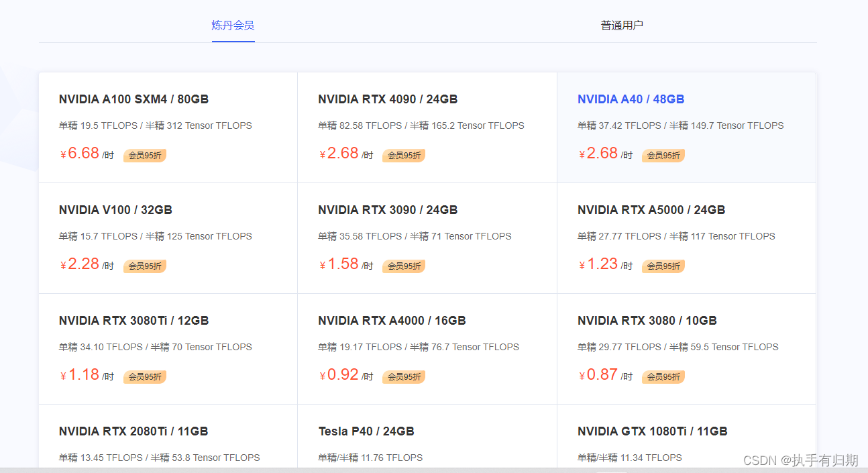Click the ¥2.68 price on the A40 card
Image resolution: width=868 pixels, height=473 pixels.
click(x=598, y=154)
